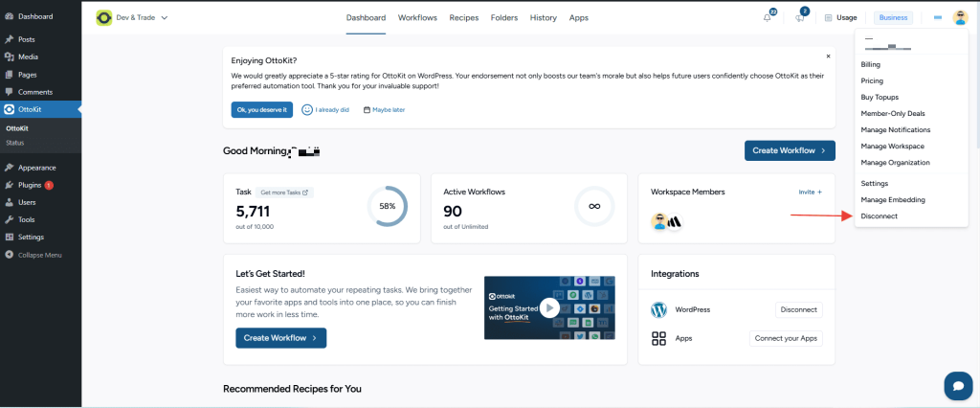Click the Get more Tasks link

pyautogui.click(x=285, y=192)
